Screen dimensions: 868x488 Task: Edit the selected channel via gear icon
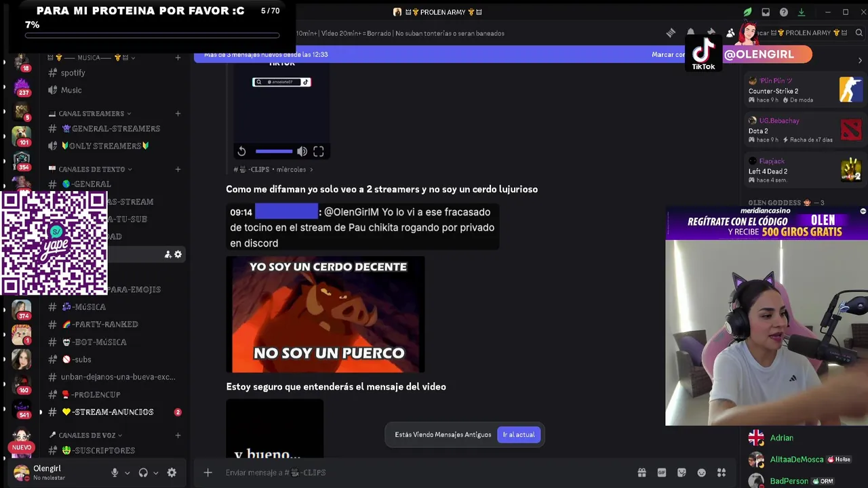tap(178, 254)
